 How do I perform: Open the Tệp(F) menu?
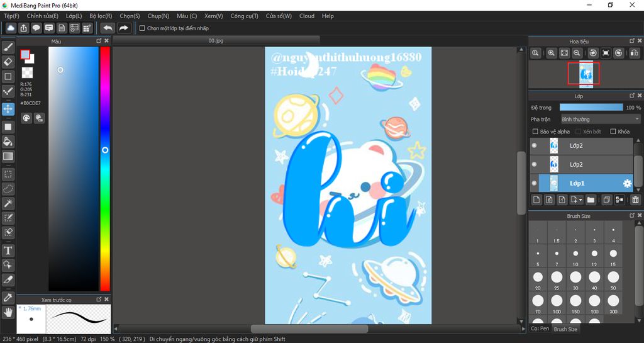pyautogui.click(x=11, y=16)
